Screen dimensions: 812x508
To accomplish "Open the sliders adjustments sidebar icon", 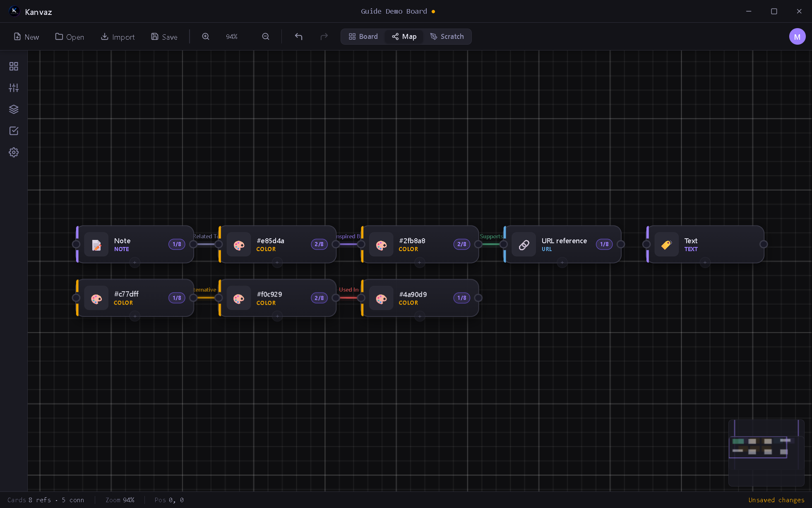I will [x=14, y=88].
